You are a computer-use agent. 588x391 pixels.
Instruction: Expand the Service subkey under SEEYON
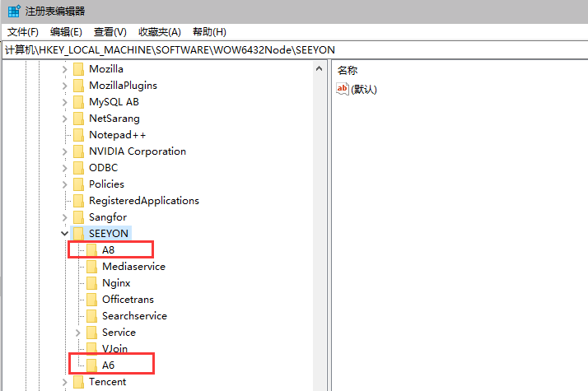77,333
